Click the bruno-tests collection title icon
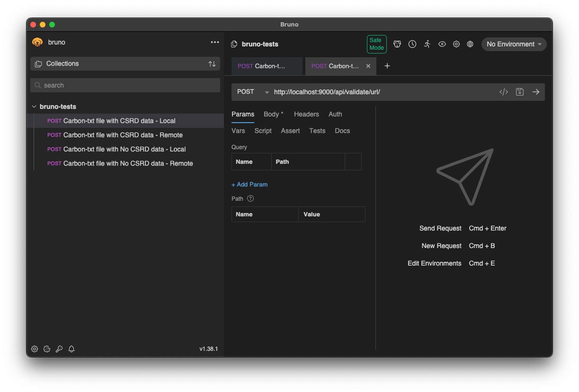 coord(234,44)
